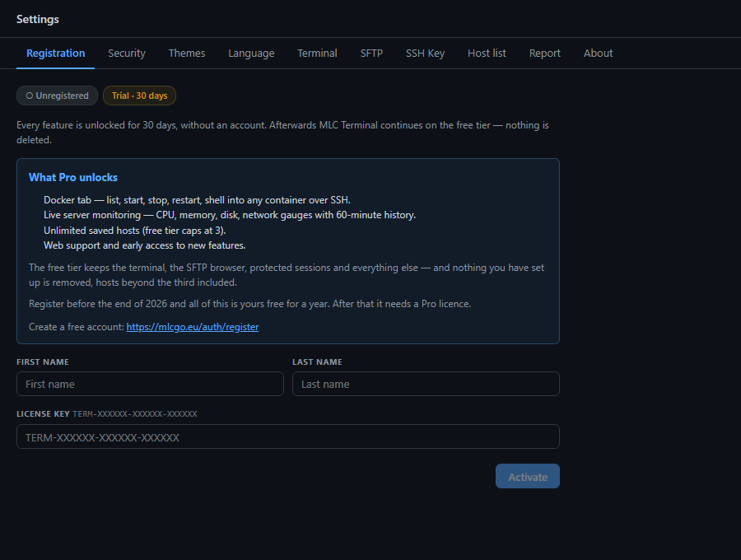Open the Registration tab
Viewport: 741px width, 560px height.
coord(55,53)
